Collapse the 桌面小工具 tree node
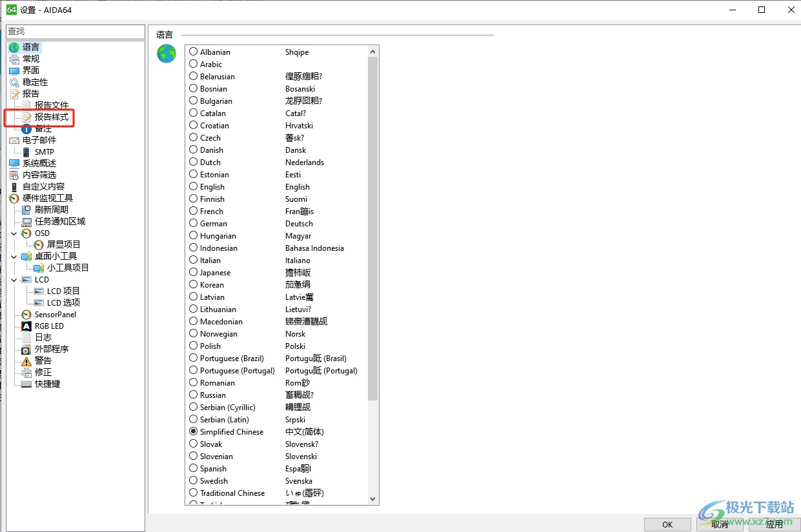801x532 pixels. pyautogui.click(x=15, y=256)
